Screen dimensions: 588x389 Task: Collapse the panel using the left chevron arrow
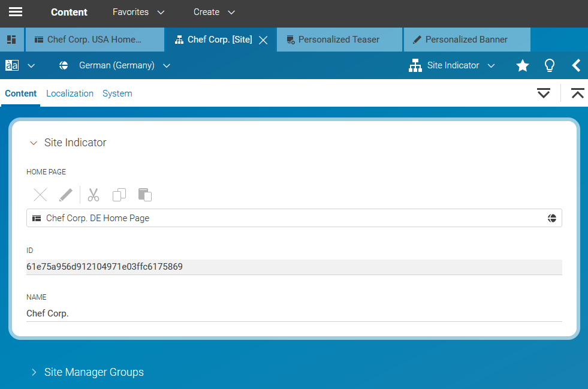click(576, 65)
